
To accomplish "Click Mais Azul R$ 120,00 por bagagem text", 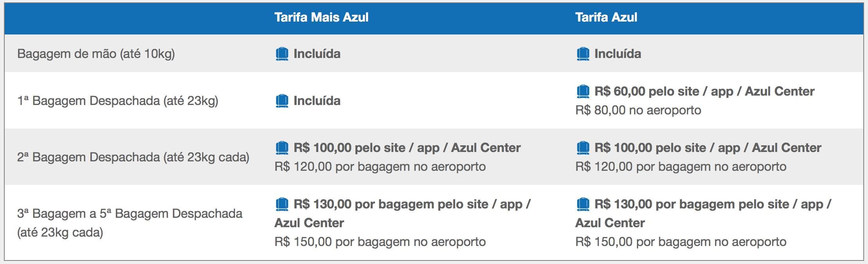I will pos(380,166).
